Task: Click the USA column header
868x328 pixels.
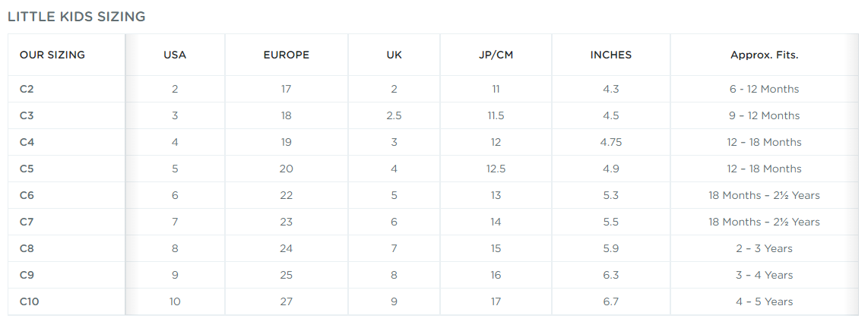Action: click(175, 55)
